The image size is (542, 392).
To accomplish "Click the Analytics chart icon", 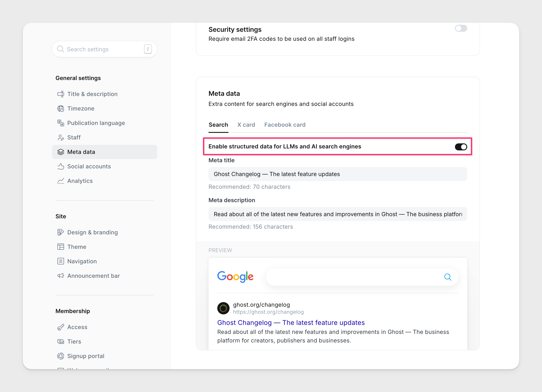I will [x=61, y=181].
